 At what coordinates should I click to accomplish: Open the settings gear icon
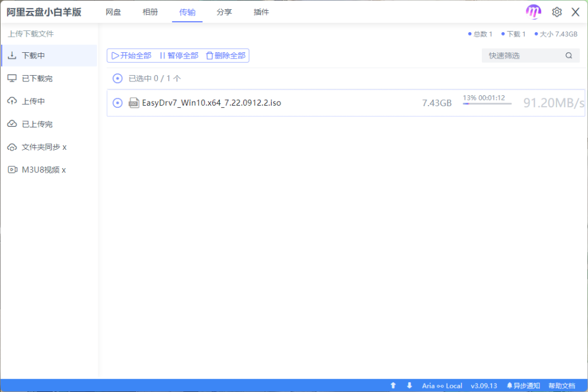pyautogui.click(x=556, y=12)
